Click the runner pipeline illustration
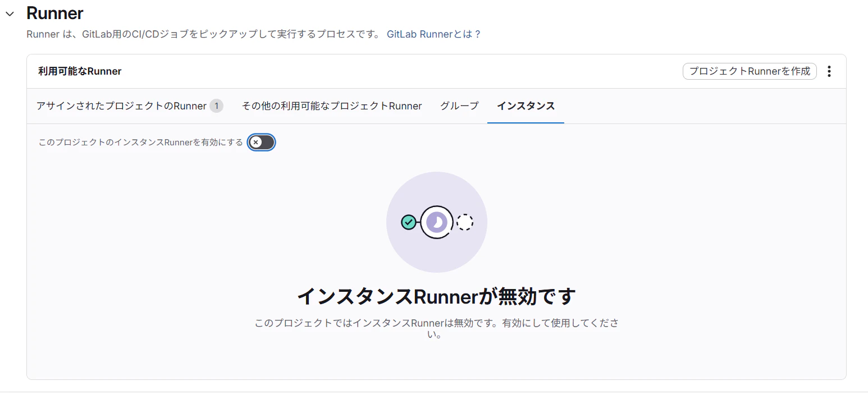The height and width of the screenshot is (399, 868). [437, 222]
